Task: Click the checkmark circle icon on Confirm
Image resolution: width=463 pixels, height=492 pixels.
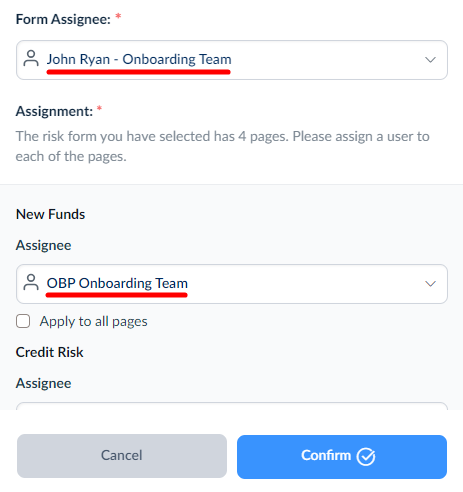Action: click(x=366, y=456)
